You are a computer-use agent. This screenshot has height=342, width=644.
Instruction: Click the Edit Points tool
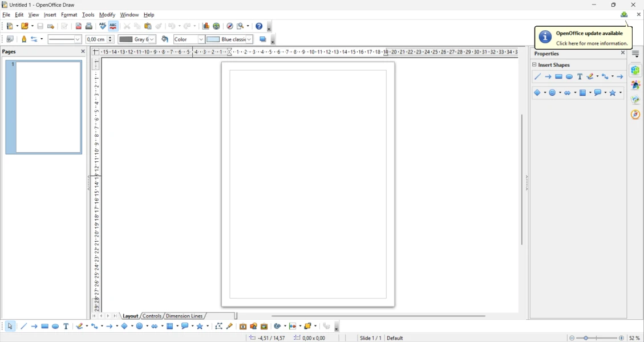click(219, 327)
